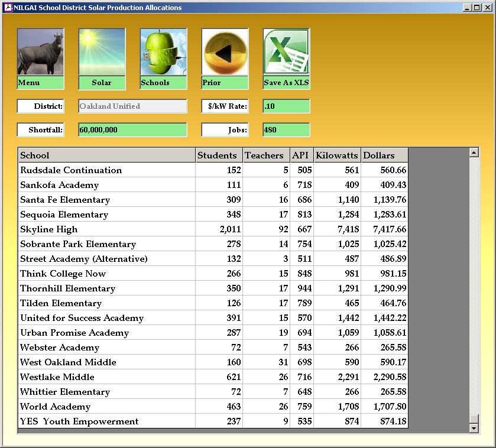Click the table scrollbar down arrow
The width and height of the screenshot is (496, 448).
[x=474, y=428]
